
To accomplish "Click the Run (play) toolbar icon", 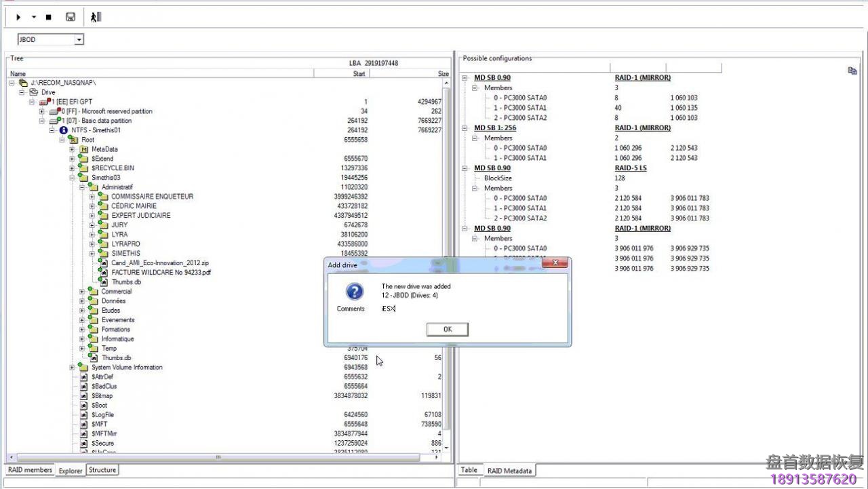I will [x=18, y=17].
